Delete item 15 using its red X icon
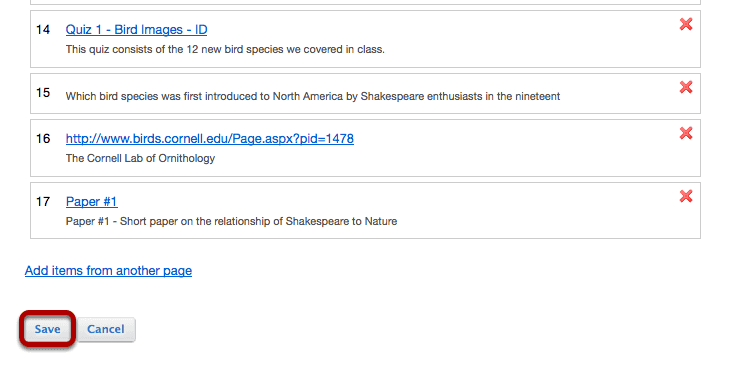 686,87
